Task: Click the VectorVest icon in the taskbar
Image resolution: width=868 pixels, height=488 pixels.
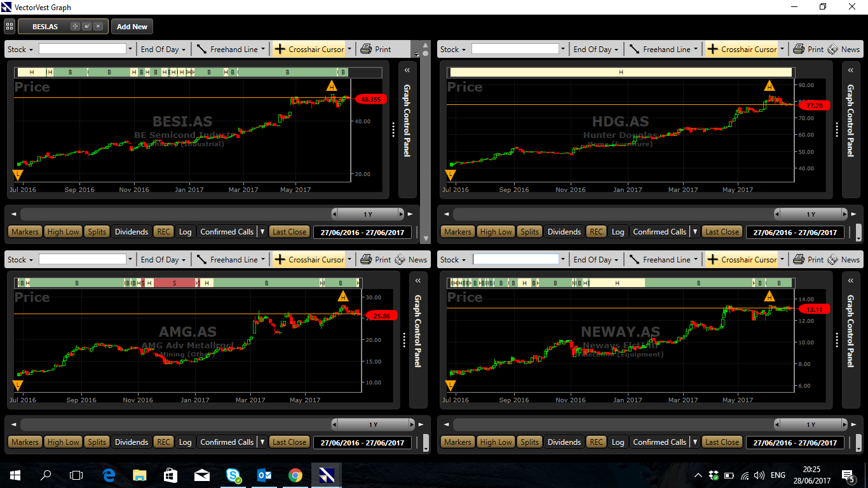Action: point(327,475)
